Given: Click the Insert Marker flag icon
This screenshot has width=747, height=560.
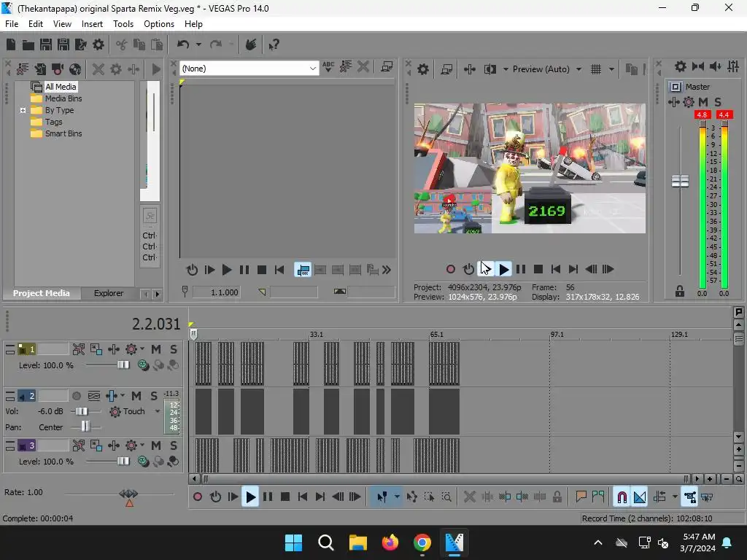Looking at the screenshot, I should coord(581,497).
